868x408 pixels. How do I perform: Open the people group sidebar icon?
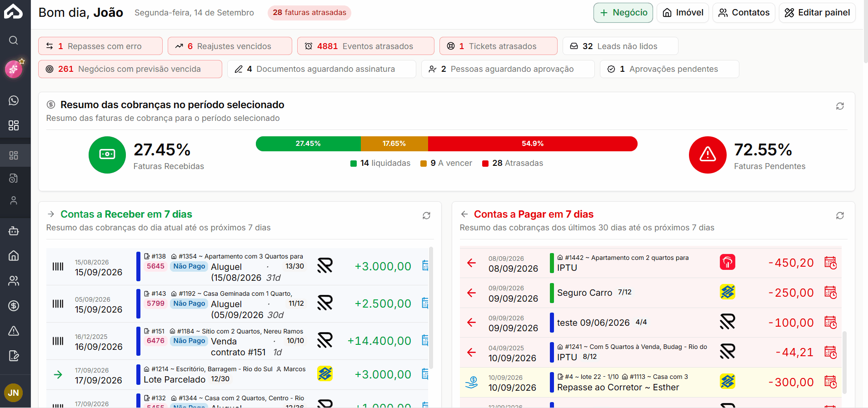14,281
